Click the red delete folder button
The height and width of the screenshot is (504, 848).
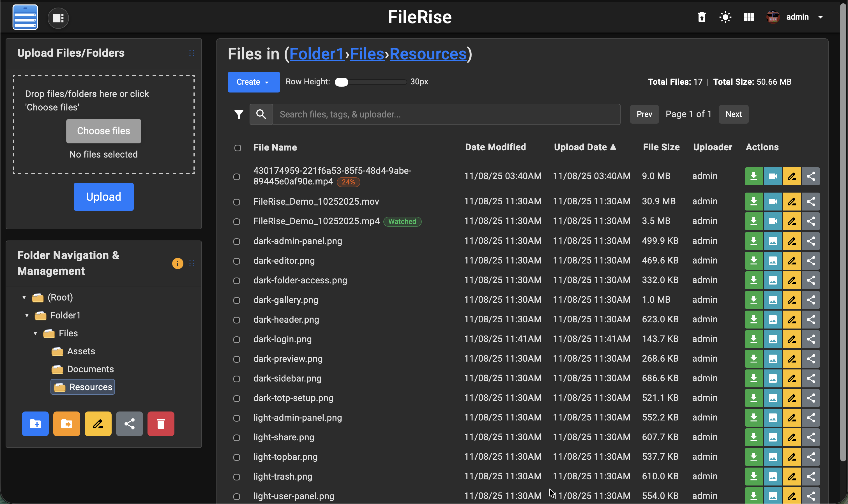tap(161, 424)
